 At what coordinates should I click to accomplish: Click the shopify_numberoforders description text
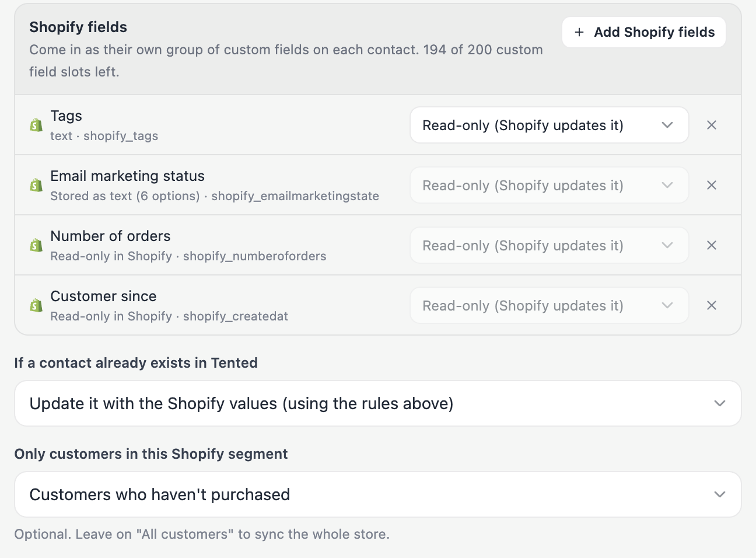[188, 256]
